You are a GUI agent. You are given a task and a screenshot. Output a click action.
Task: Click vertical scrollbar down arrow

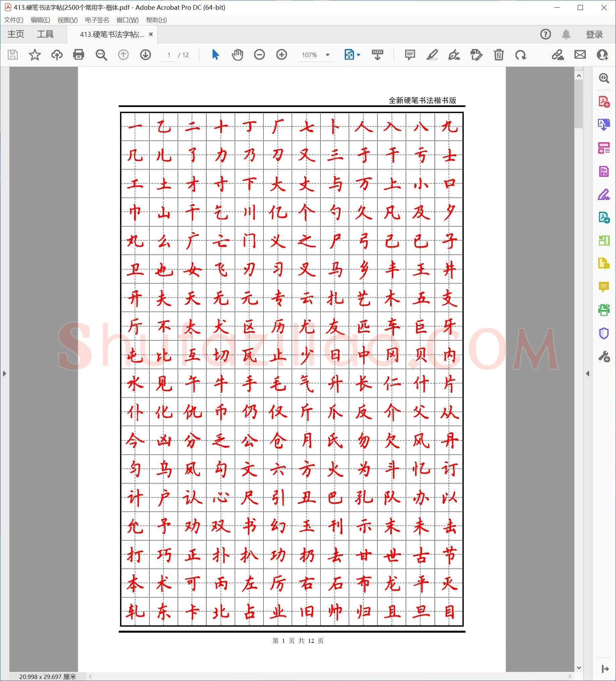579,668
